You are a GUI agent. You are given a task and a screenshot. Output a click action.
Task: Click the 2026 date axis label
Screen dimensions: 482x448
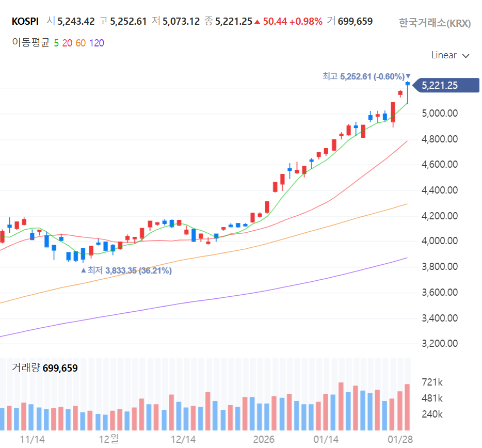point(264,439)
